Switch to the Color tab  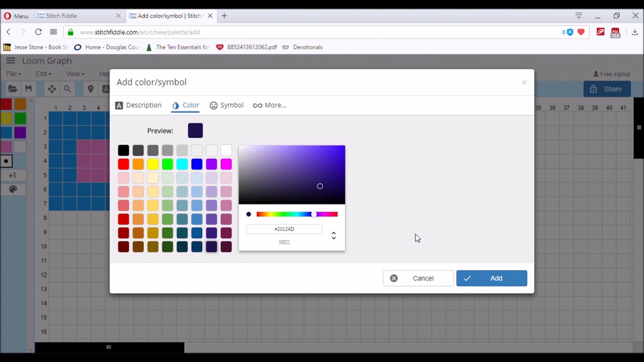coord(186,105)
